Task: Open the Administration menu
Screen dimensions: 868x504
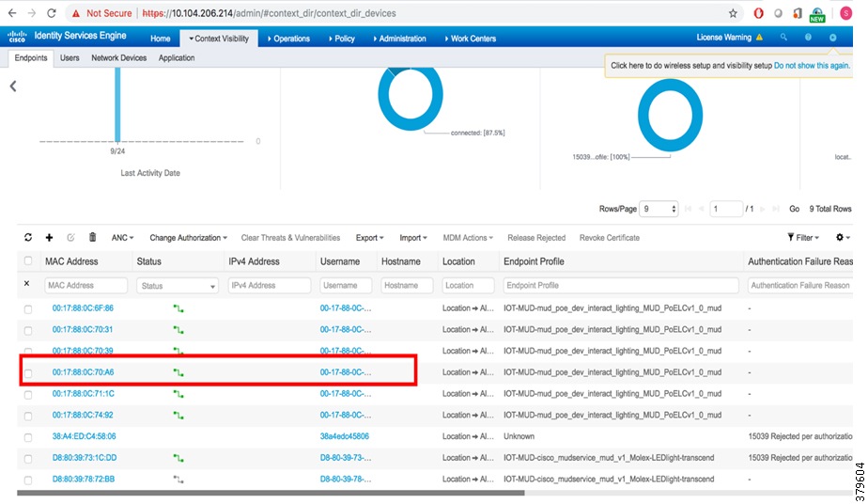Action: [399, 39]
